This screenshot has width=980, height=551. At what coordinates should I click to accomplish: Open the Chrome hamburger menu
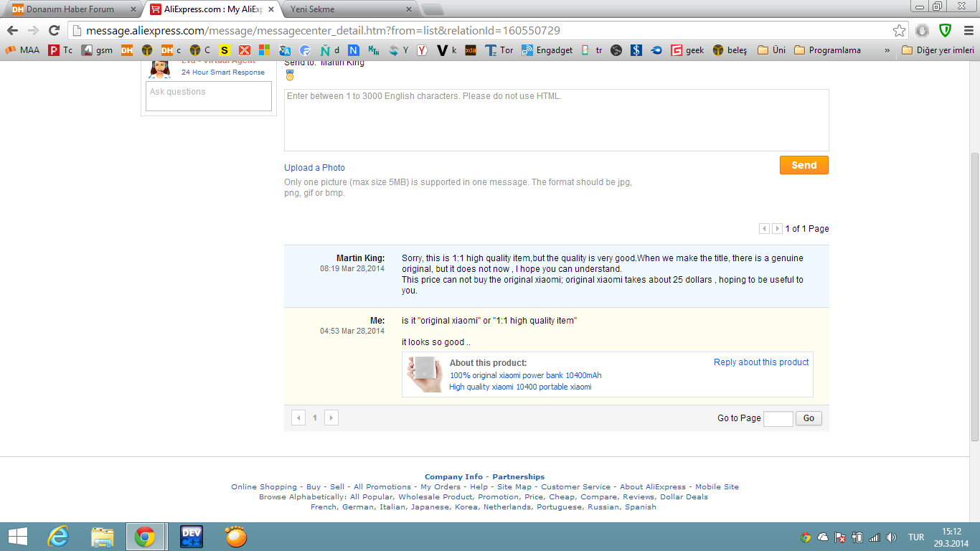[x=969, y=31]
